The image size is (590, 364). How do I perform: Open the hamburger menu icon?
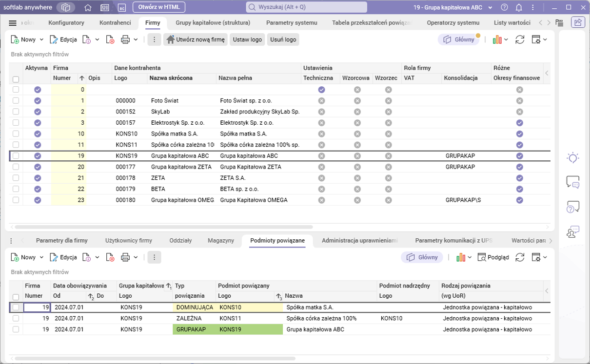(13, 23)
